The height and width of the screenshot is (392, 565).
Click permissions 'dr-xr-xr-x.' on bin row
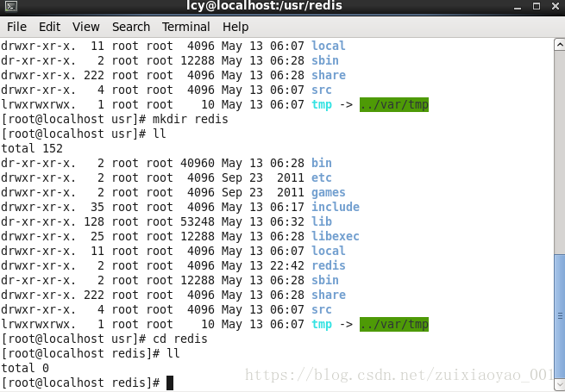coord(39,163)
